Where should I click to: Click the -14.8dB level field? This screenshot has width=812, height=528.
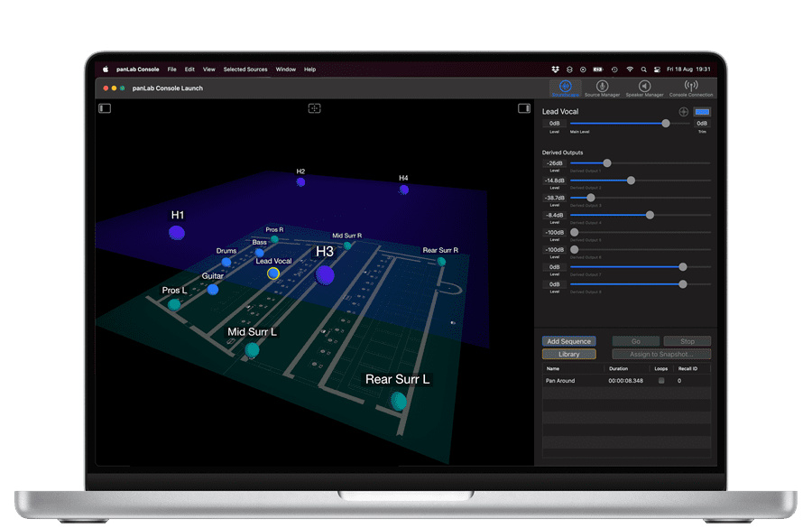[x=554, y=181]
